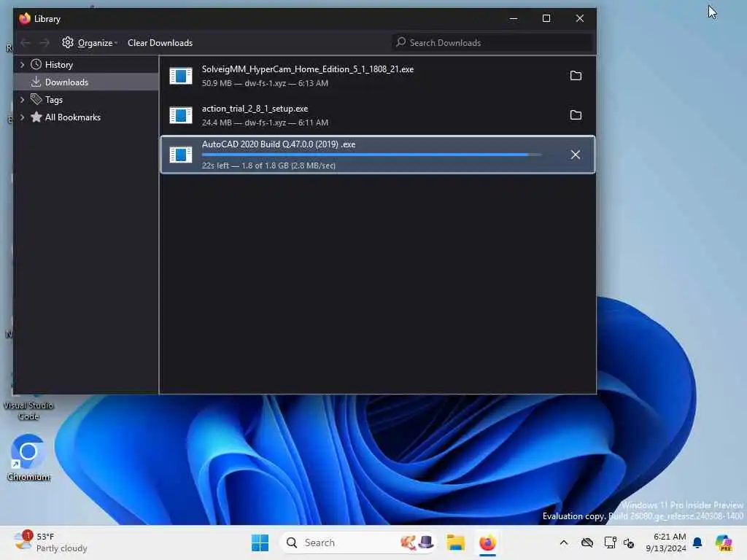Cancel the AutoCAD 2020 download
747x560 pixels.
[x=575, y=155]
